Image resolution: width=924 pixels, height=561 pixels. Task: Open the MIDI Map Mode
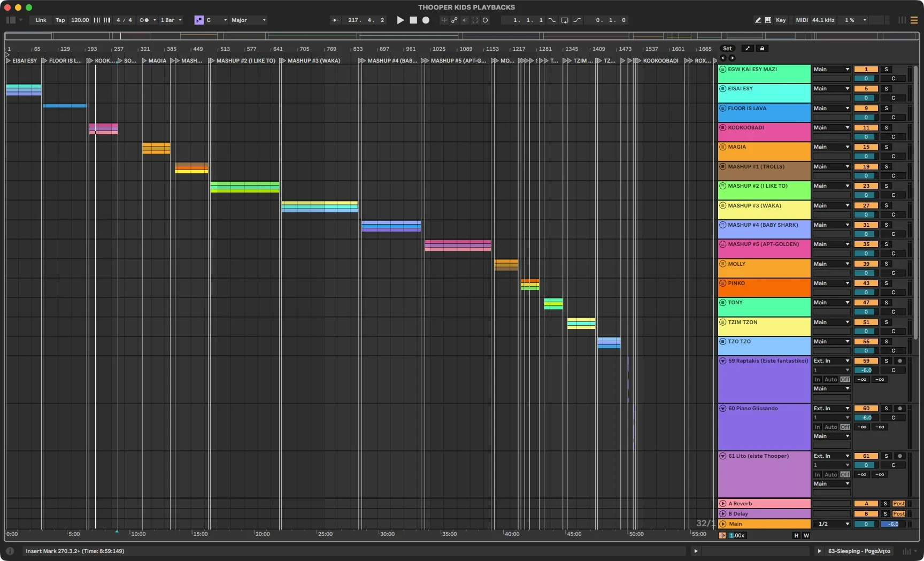tap(802, 20)
